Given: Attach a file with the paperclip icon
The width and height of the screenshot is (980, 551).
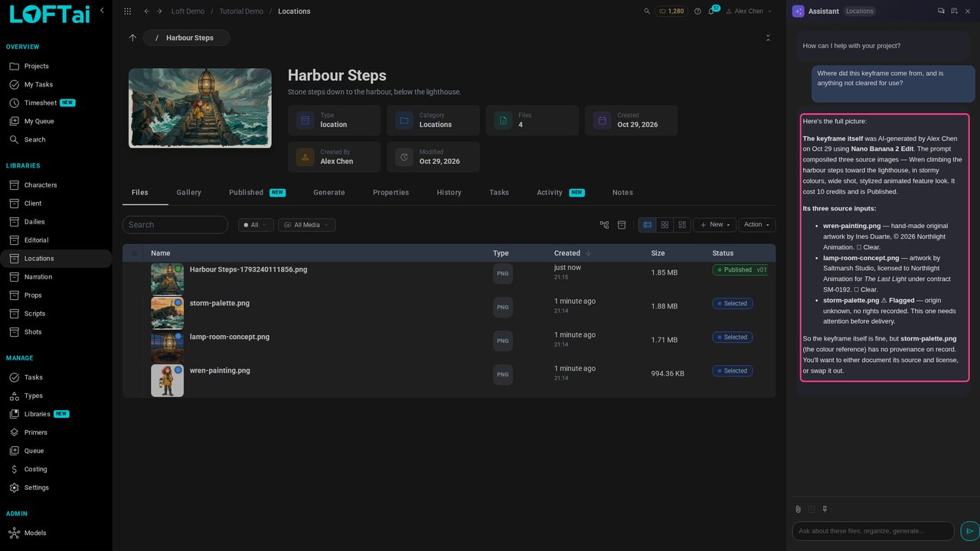Looking at the screenshot, I should click(798, 509).
